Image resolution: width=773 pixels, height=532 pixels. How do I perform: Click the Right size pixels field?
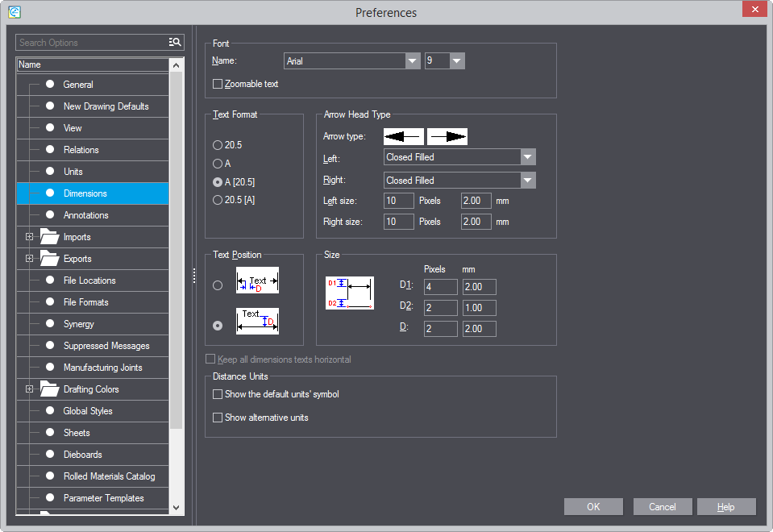[399, 222]
